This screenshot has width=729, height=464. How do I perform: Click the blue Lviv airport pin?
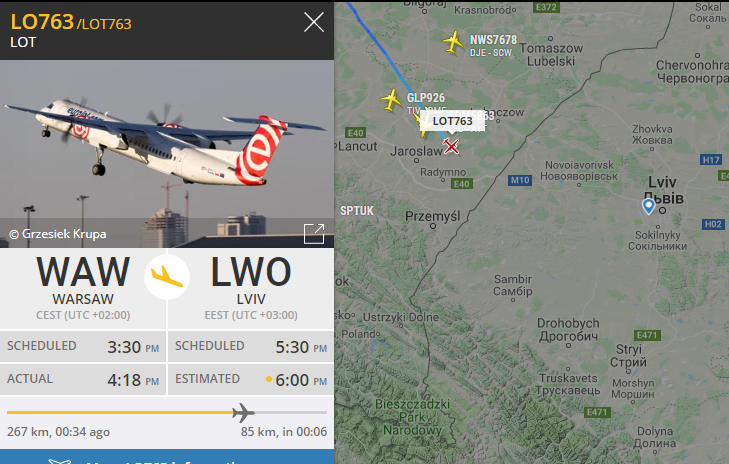click(648, 206)
